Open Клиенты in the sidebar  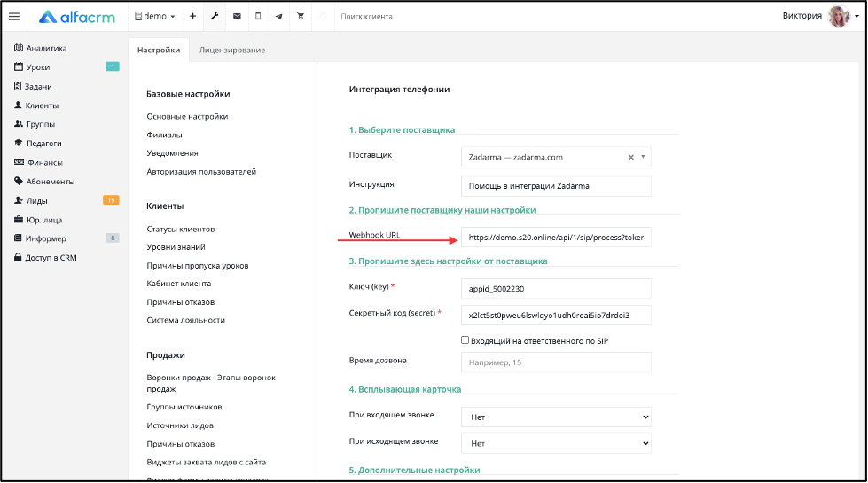pyautogui.click(x=36, y=105)
